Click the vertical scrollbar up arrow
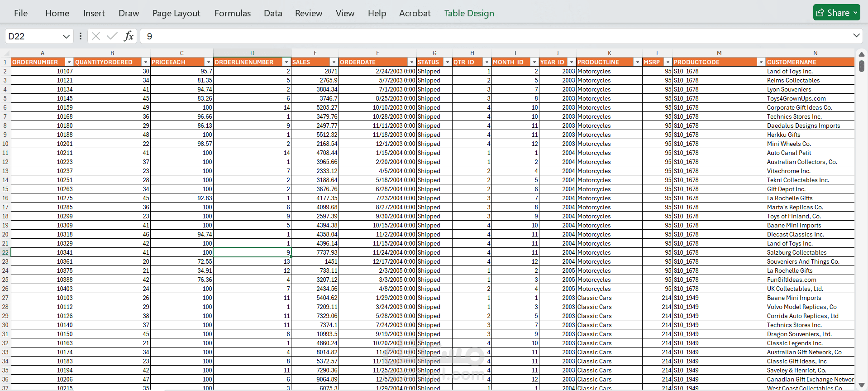 (862, 54)
